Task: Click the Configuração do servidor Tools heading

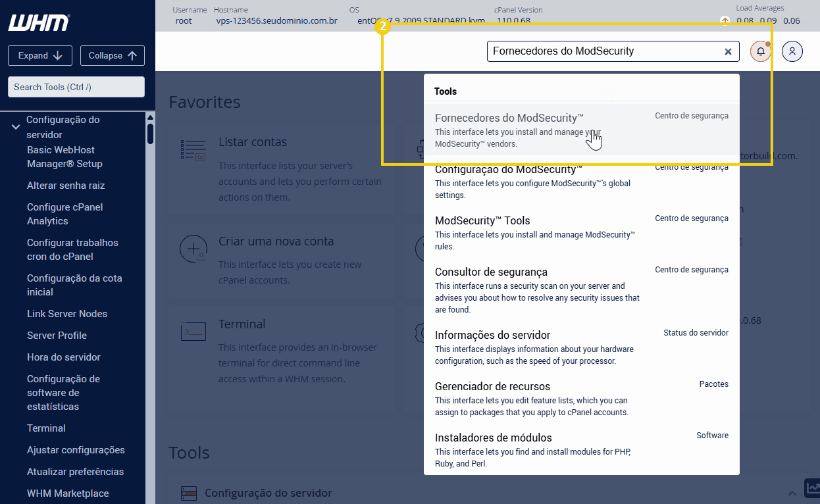Action: (x=269, y=493)
